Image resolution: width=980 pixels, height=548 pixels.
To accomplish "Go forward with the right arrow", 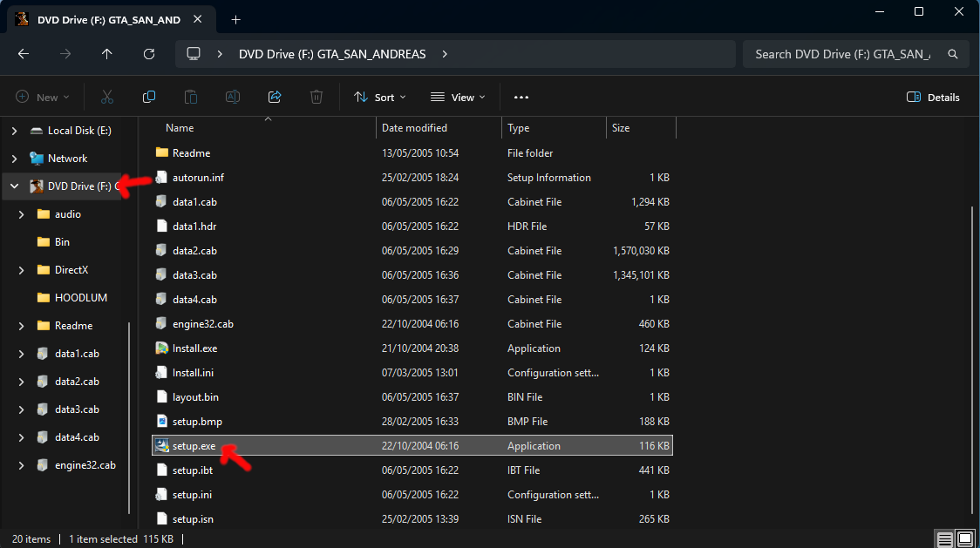I will pos(65,54).
